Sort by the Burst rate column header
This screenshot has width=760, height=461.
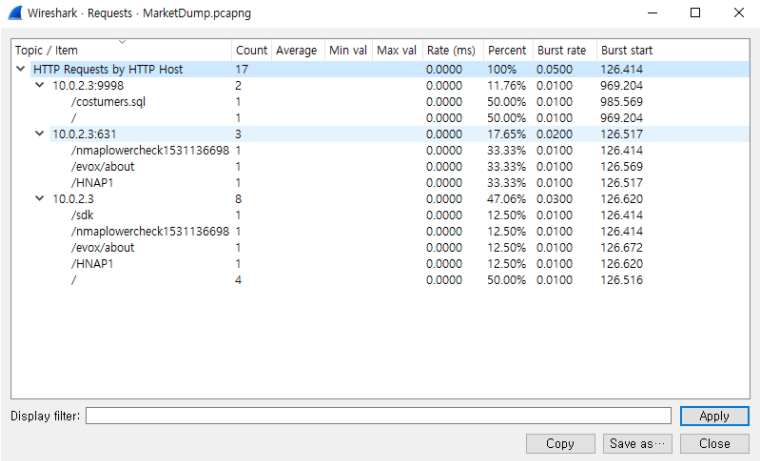[x=564, y=50]
